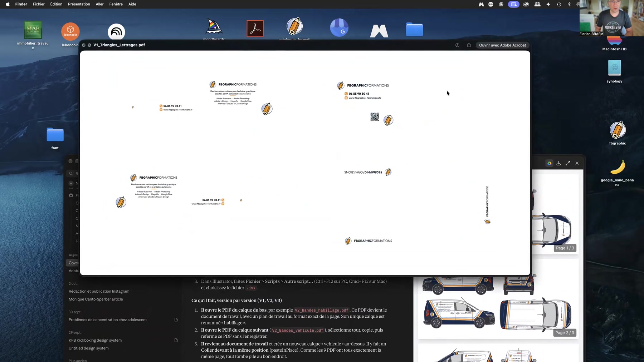Close the right preview panel with X

pos(577,163)
